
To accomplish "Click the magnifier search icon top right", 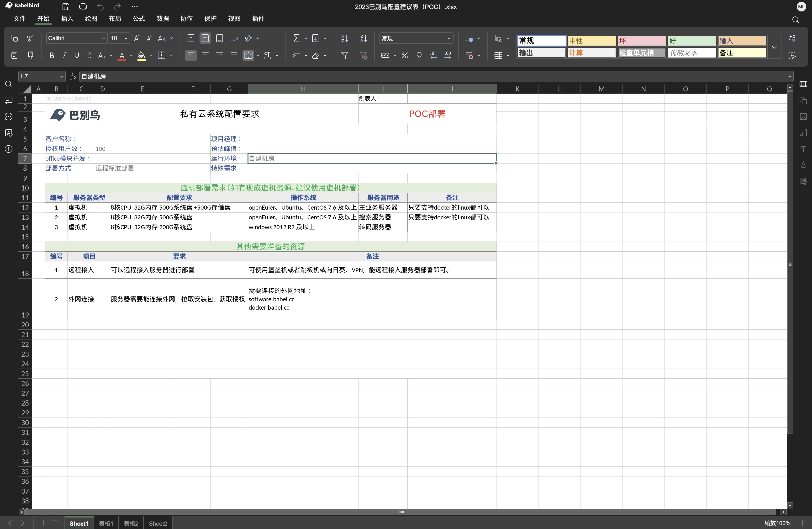I will pos(796,20).
